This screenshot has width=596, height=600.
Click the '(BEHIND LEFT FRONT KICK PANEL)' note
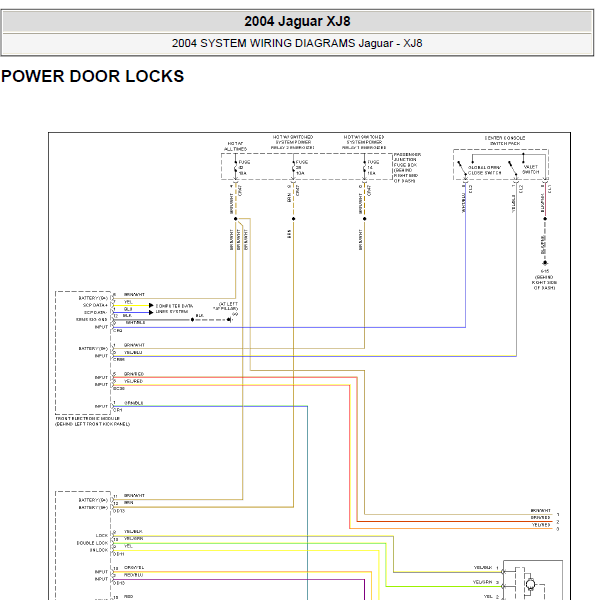93,424
